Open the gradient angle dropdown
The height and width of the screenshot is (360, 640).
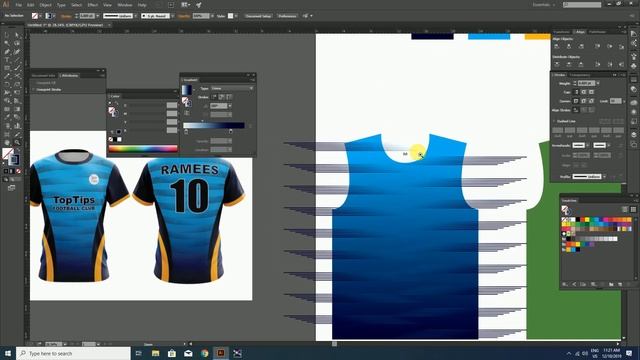pyautogui.click(x=230, y=106)
